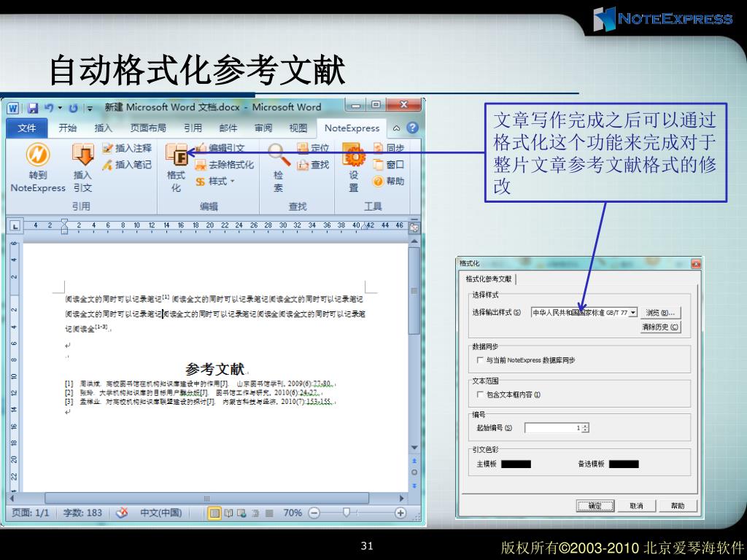Select Print Layout view icon
Image resolution: width=747 pixels, height=560 pixels.
(214, 513)
